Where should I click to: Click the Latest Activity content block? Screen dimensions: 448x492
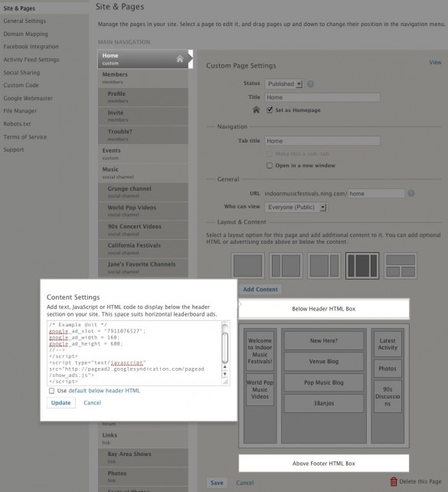(388, 344)
